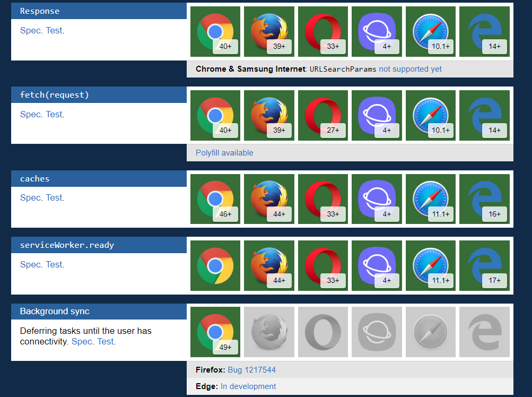Open the Spec link under fetch(request)

[x=31, y=115]
